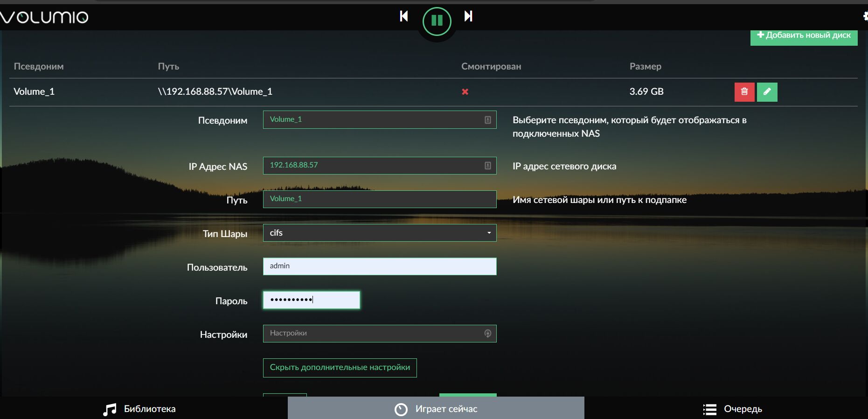Open the Тип Шары cifs dropdown
The height and width of the screenshot is (419, 868).
(379, 233)
